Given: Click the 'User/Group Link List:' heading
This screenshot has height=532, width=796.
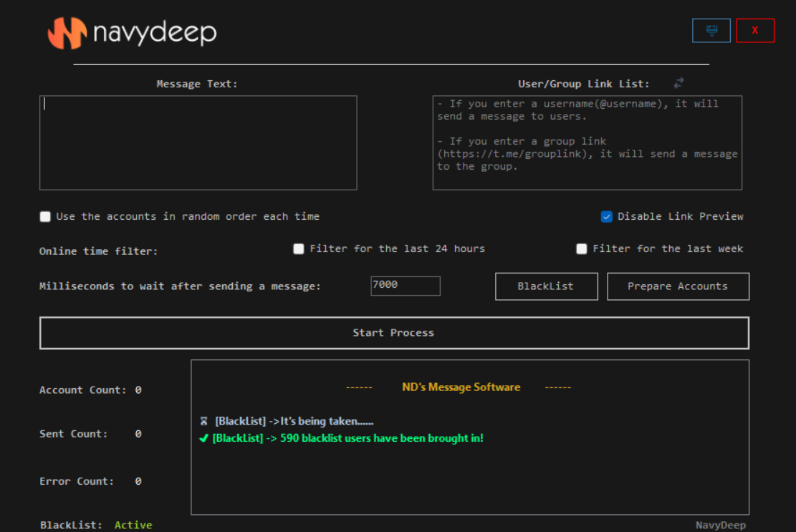Looking at the screenshot, I should click(x=584, y=84).
